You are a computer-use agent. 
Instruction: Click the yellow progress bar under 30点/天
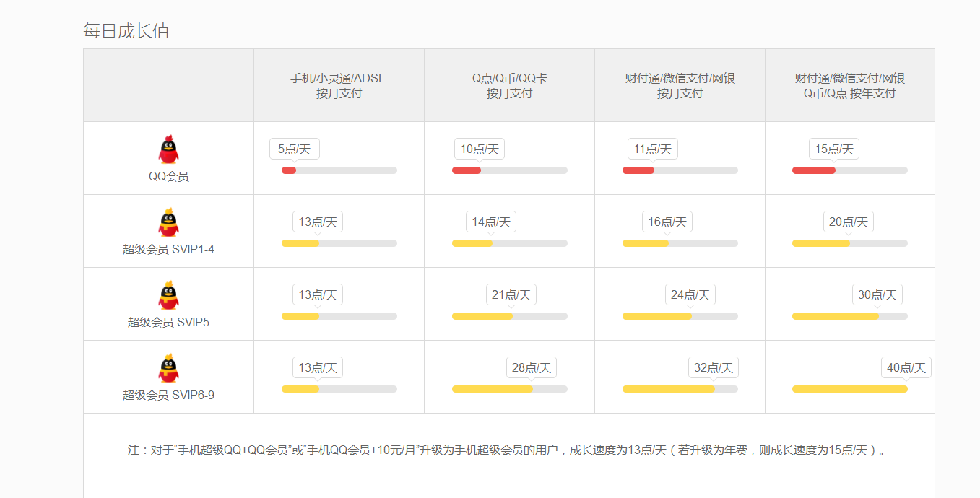point(836,316)
